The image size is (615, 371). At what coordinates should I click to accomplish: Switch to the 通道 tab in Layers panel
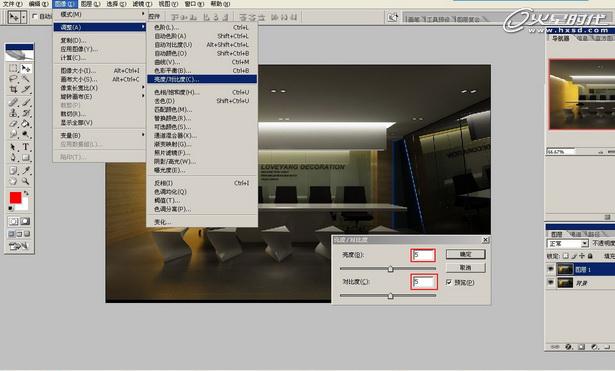(x=576, y=234)
